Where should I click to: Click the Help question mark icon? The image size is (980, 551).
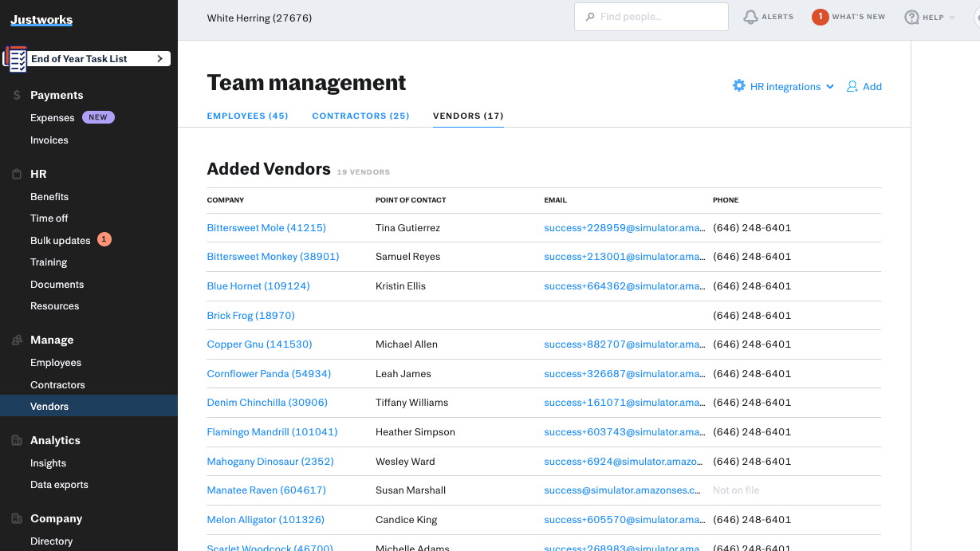911,17
